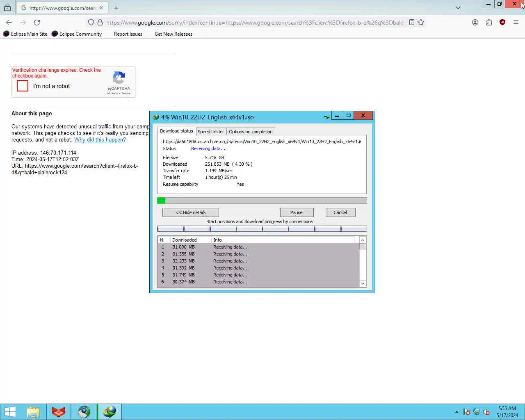Image resolution: width=525 pixels, height=420 pixels.
Task: Open Internet Download Manager taskbar icon
Action: [110, 412]
